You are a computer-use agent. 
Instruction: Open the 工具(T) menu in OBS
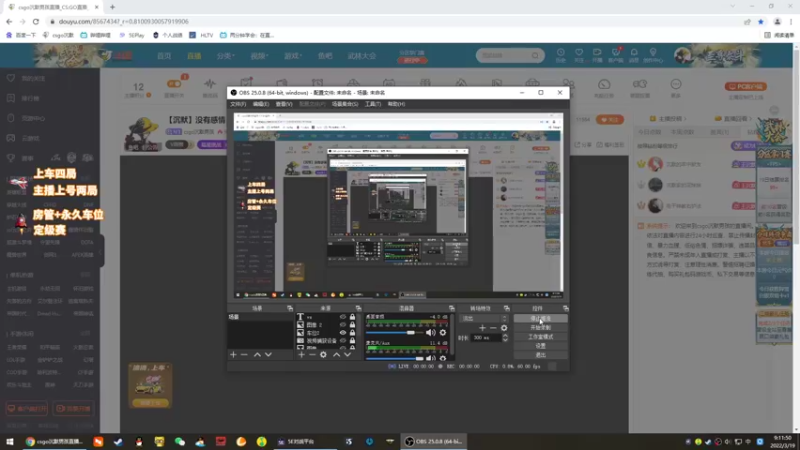tap(372, 104)
